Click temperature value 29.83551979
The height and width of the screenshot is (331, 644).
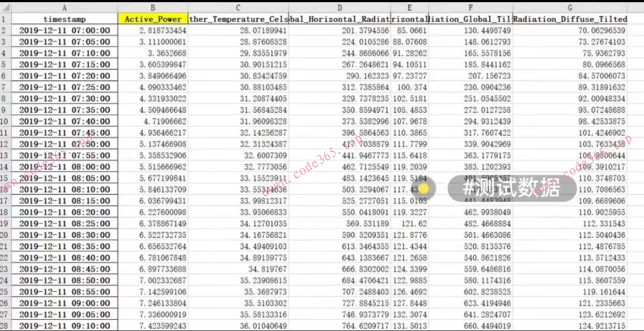(x=238, y=53)
